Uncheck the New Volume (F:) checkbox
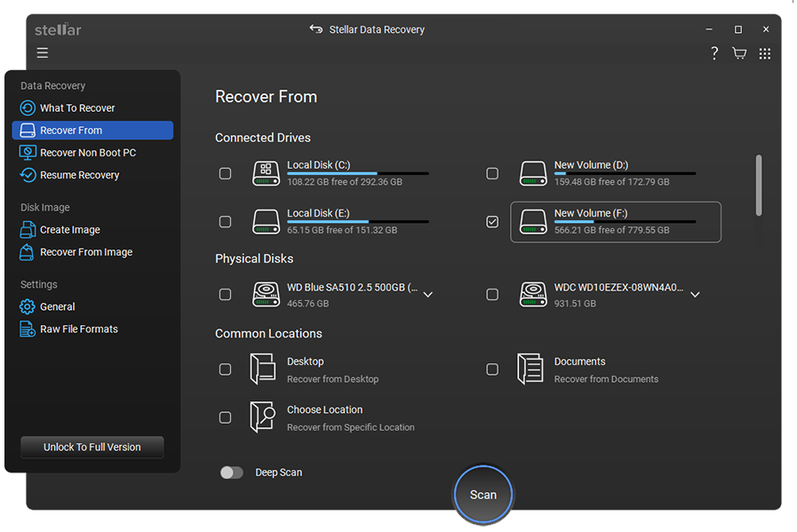Screen dimensions: 797x532 pyautogui.click(x=492, y=221)
